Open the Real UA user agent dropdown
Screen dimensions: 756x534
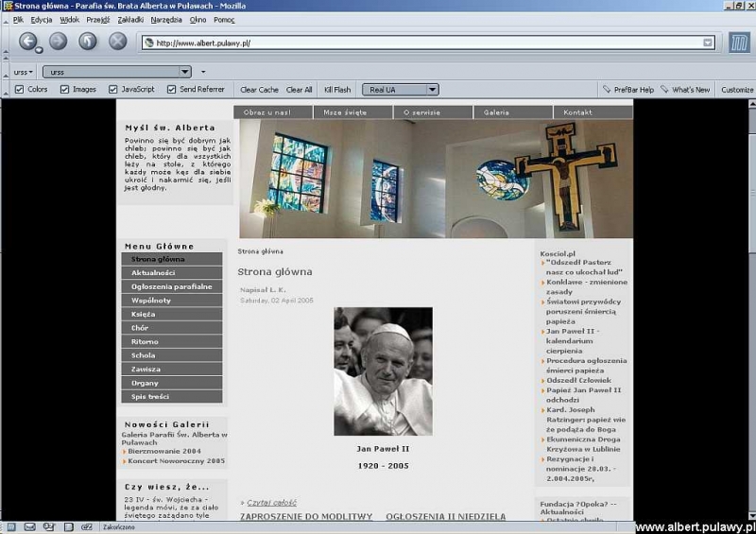tap(433, 89)
